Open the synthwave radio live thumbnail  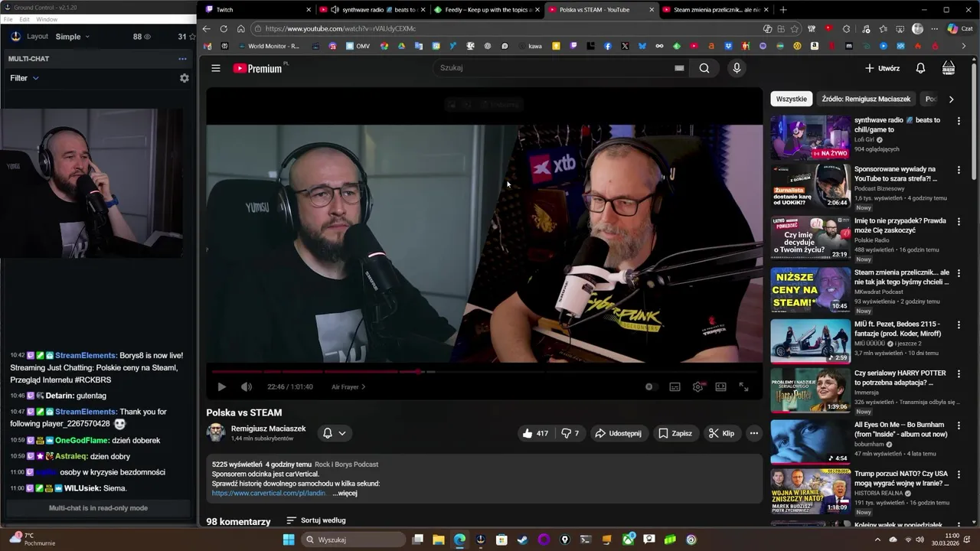point(810,138)
